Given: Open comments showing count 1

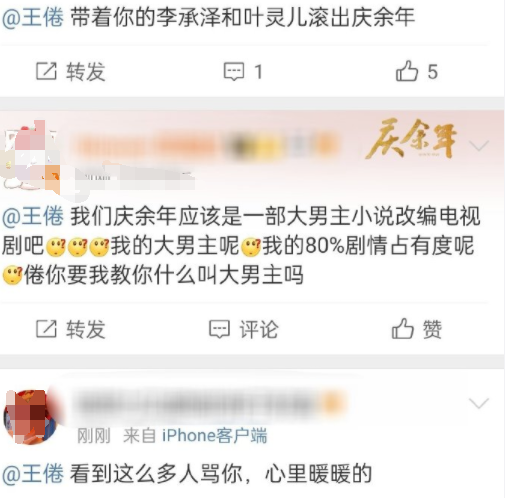Looking at the screenshot, I should click(243, 72).
